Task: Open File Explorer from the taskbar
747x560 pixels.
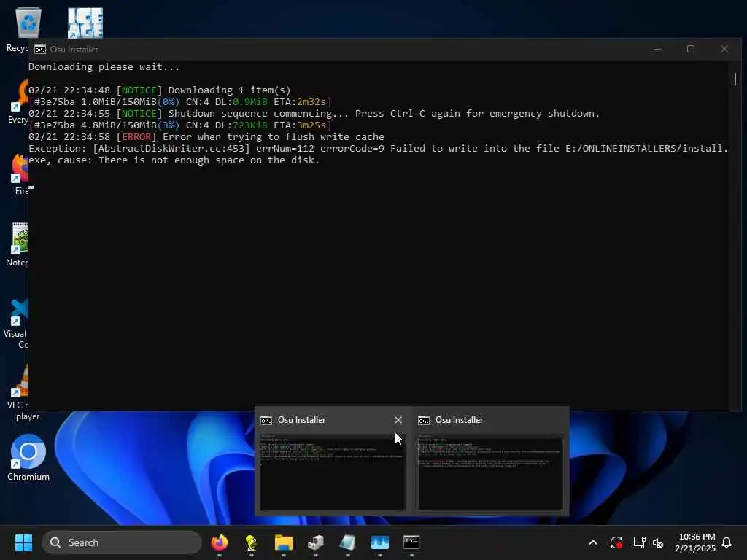Action: coord(284,542)
